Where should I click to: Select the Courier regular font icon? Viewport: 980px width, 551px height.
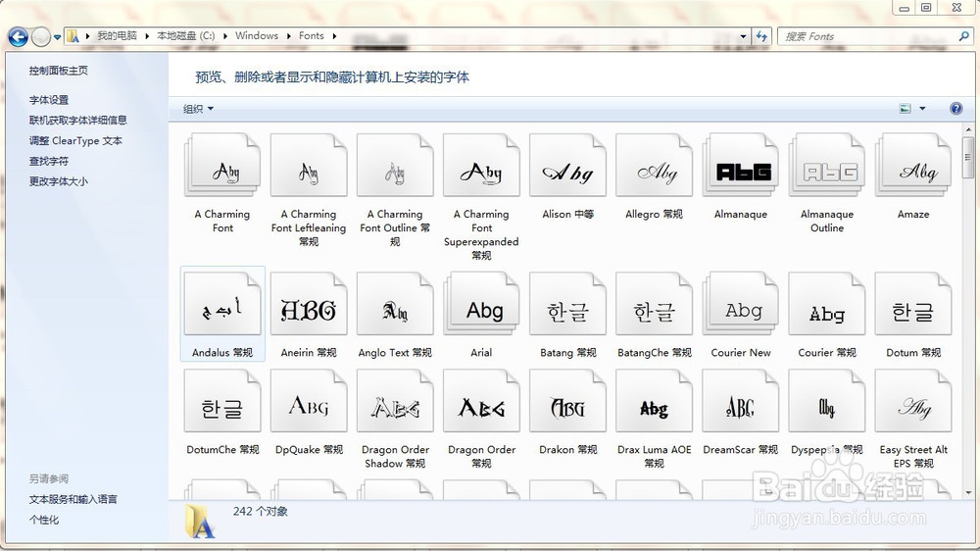coord(826,304)
